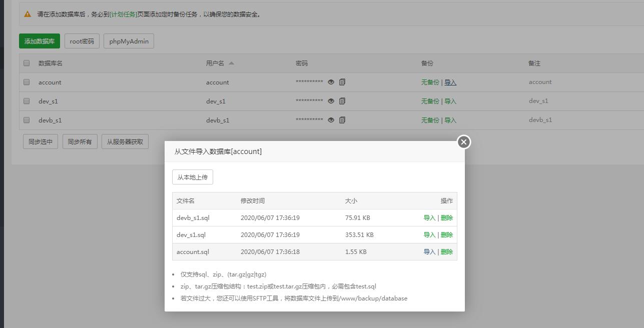The height and width of the screenshot is (328, 644).
Task: Copy the account database password
Action: [342, 82]
